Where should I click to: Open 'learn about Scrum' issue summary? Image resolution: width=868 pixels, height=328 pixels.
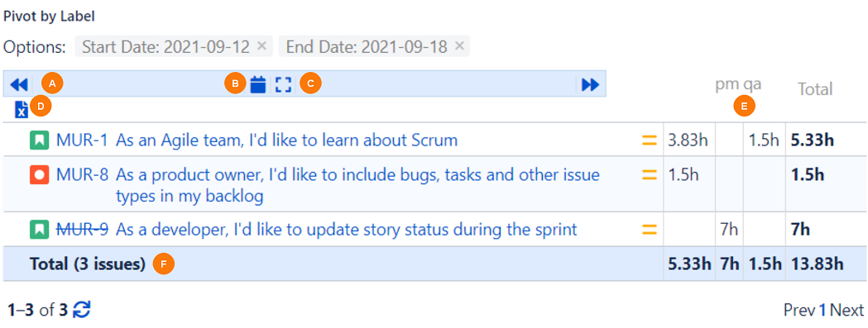287,140
